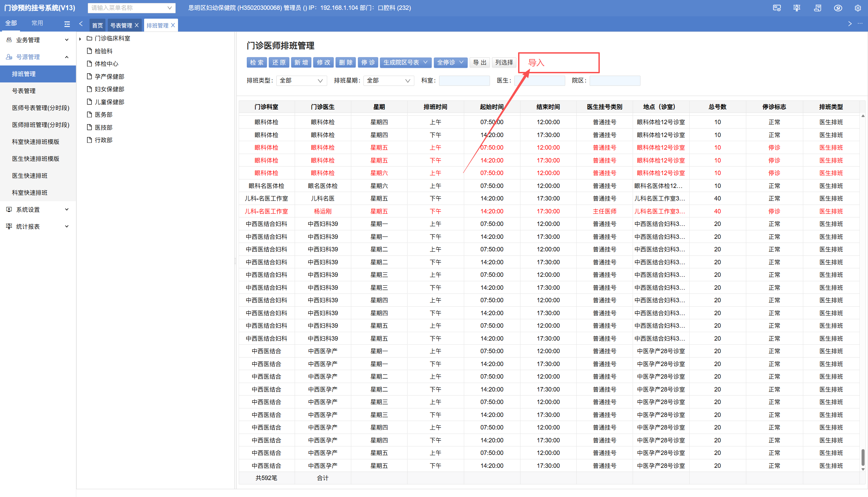Toggle the sidebar collapse hamburger icon

[67, 24]
